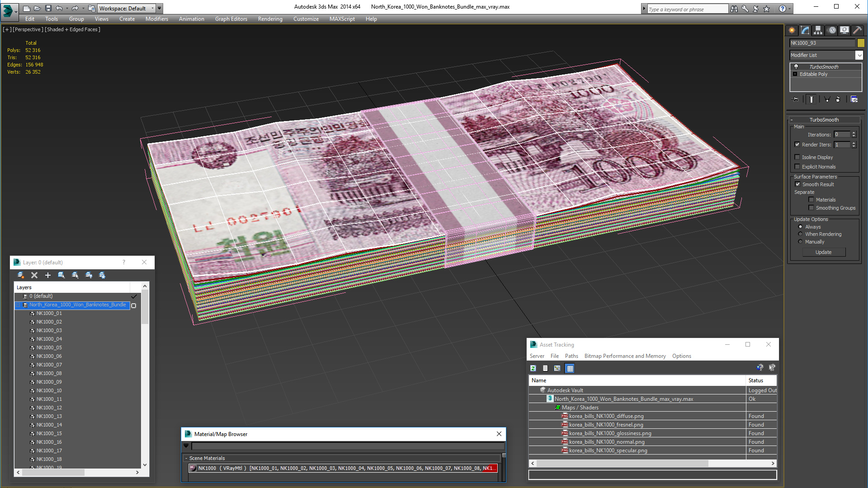
Task: Click the Iterations spinner arrows
Action: [854, 135]
